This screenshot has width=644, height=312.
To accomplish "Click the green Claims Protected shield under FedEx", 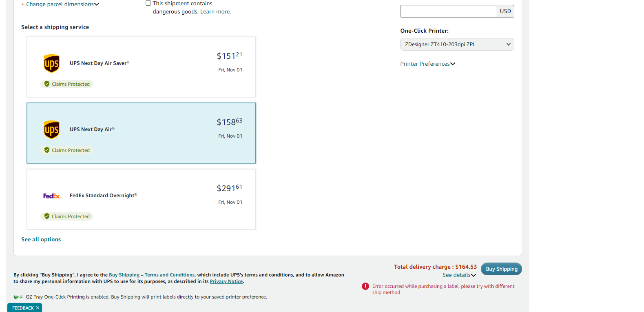I will [x=47, y=216].
